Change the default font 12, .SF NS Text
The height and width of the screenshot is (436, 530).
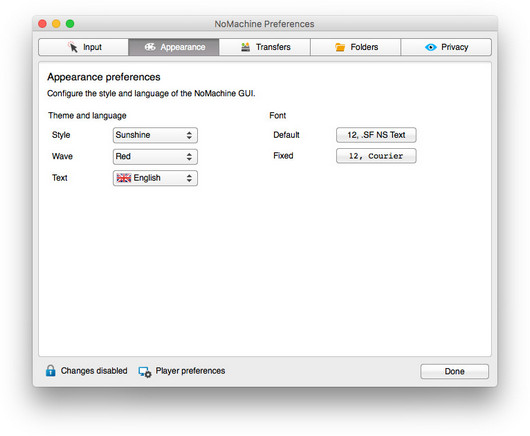tap(376, 135)
